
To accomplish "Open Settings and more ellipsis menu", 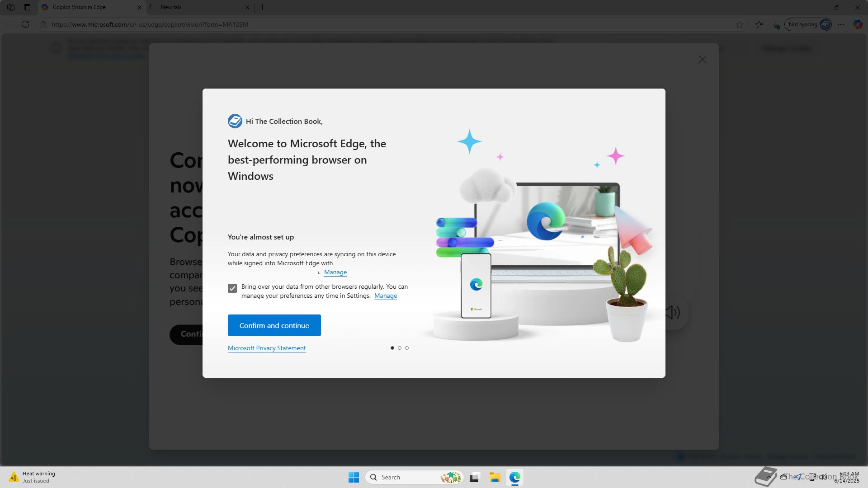I will click(841, 24).
